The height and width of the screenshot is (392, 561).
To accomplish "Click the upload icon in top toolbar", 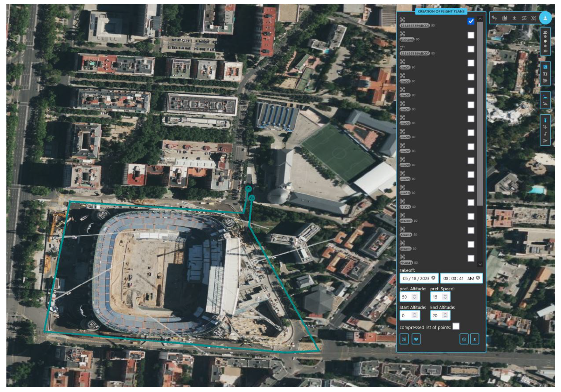I will pyautogui.click(x=514, y=18).
